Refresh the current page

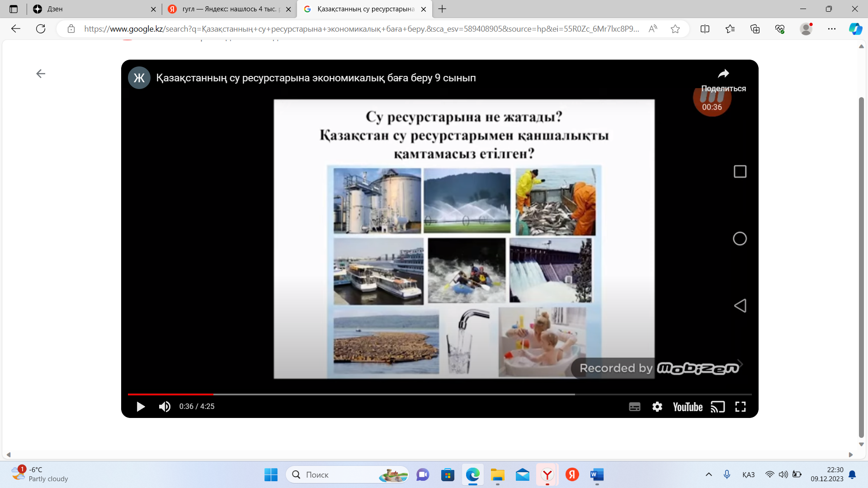click(41, 29)
